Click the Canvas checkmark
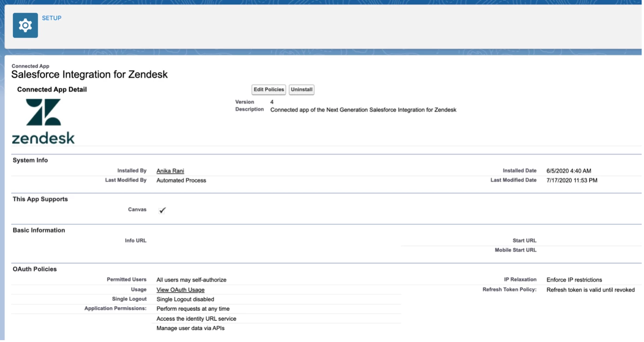The height and width of the screenshot is (342, 644). 162,210
